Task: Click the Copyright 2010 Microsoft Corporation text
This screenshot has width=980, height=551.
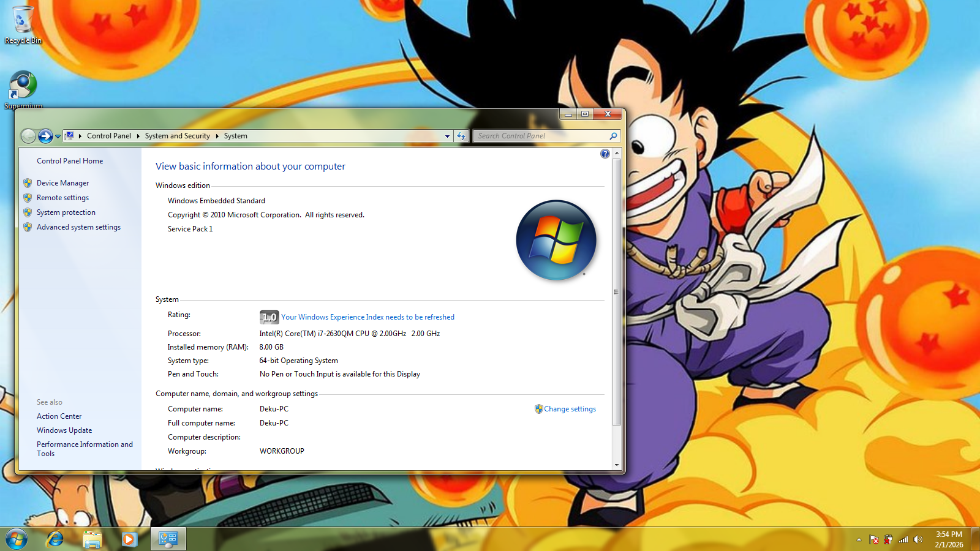Action: pyautogui.click(x=266, y=215)
